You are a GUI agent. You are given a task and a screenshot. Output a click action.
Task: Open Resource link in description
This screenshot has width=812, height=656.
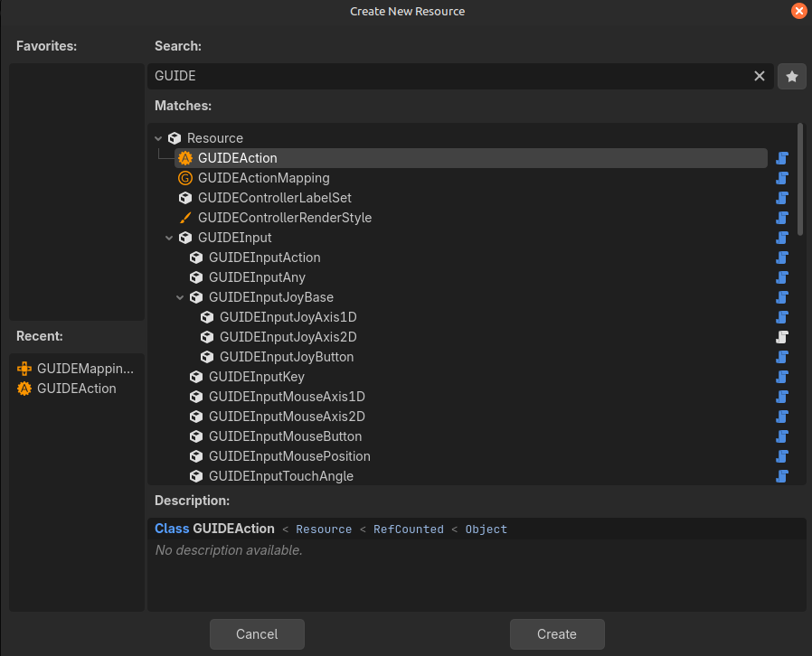(324, 529)
